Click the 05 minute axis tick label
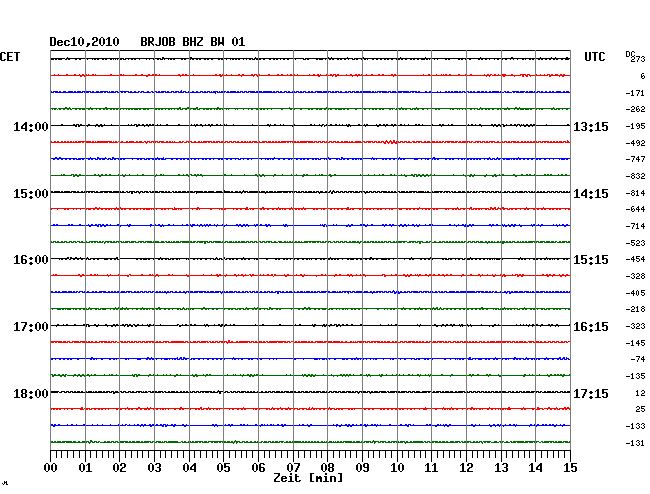Screen dimensions: 650x494 tap(223, 467)
